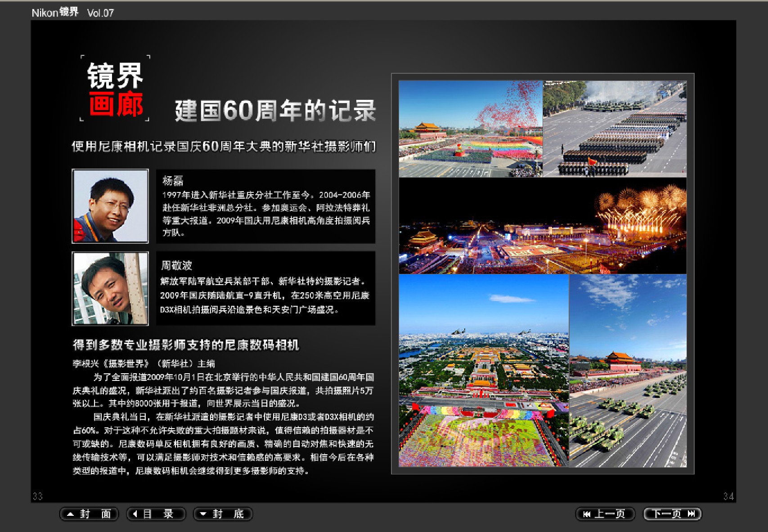This screenshot has width=768, height=532.
Task: Go to previous page 上一页
Action: pos(605,514)
